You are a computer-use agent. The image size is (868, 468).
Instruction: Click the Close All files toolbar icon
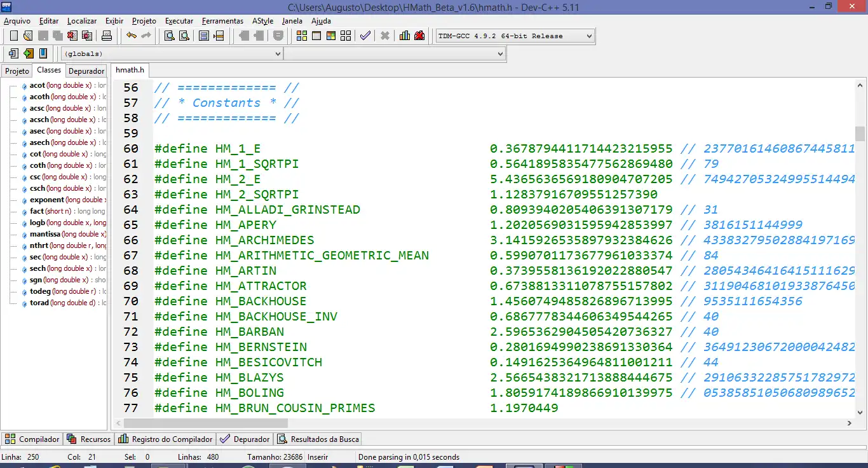click(88, 36)
